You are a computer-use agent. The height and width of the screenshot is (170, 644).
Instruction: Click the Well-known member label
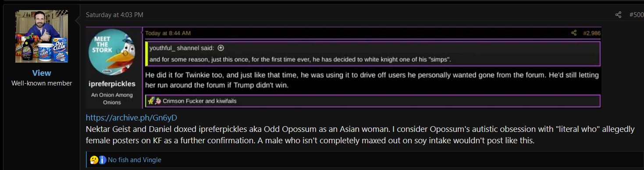(42, 83)
